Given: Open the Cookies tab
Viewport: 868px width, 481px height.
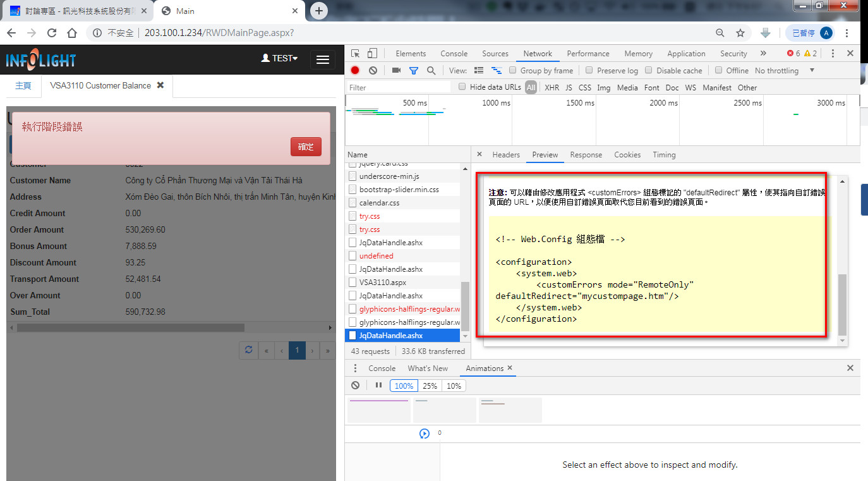Looking at the screenshot, I should [x=627, y=154].
